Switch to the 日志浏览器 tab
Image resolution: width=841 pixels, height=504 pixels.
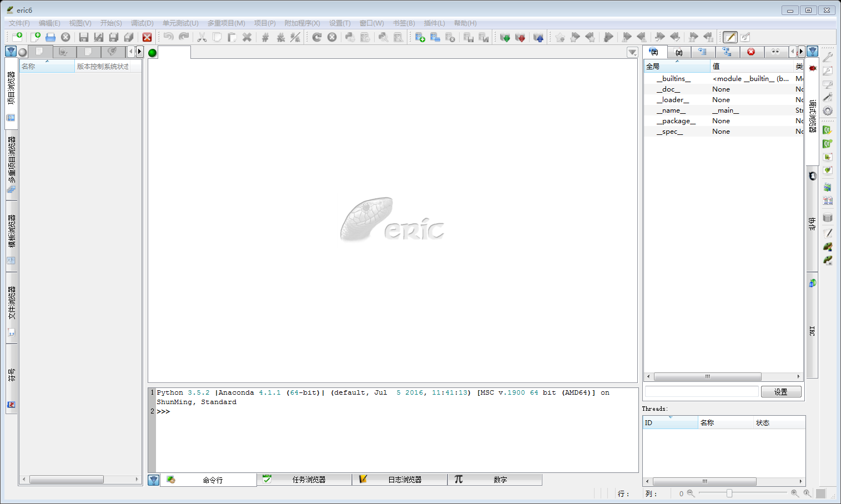pos(400,480)
